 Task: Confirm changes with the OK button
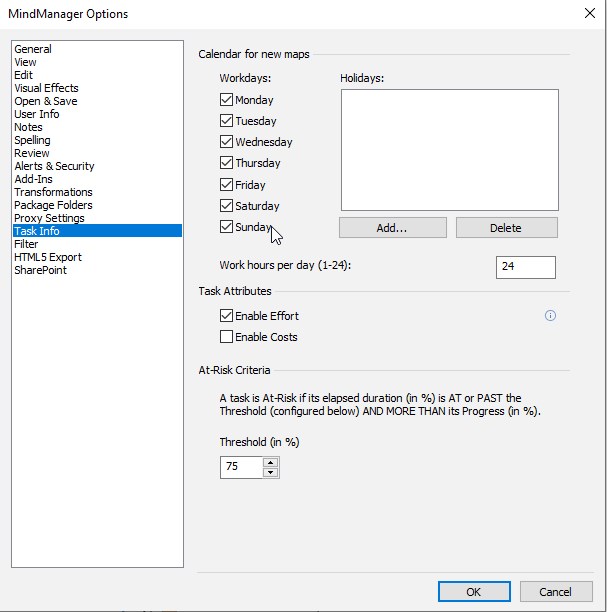coord(474,592)
